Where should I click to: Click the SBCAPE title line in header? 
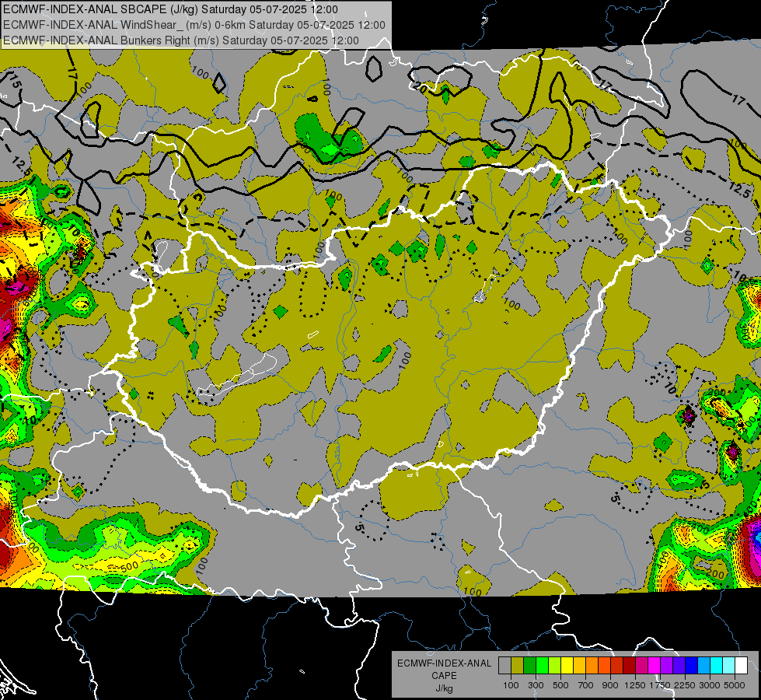coord(170,9)
